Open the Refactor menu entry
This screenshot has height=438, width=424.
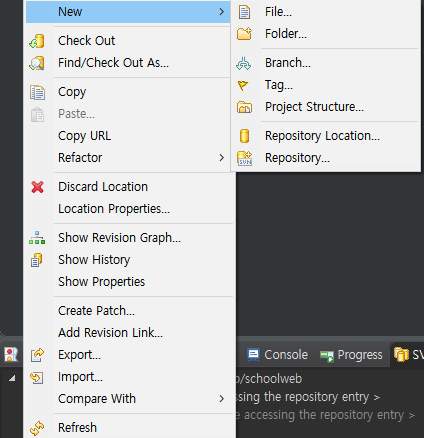click(x=128, y=158)
